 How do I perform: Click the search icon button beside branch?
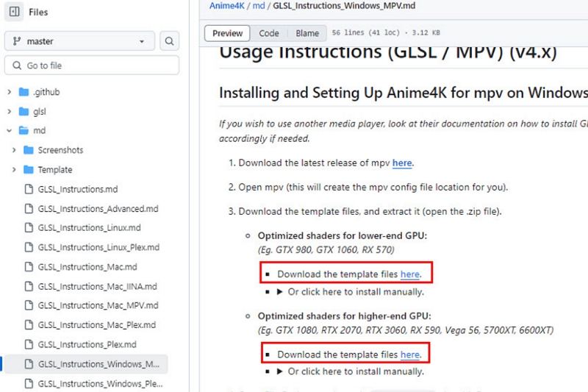point(170,41)
